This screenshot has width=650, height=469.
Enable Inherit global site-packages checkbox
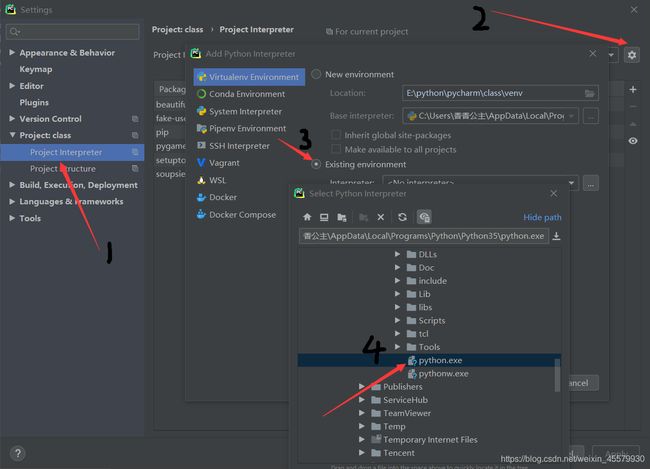[336, 135]
